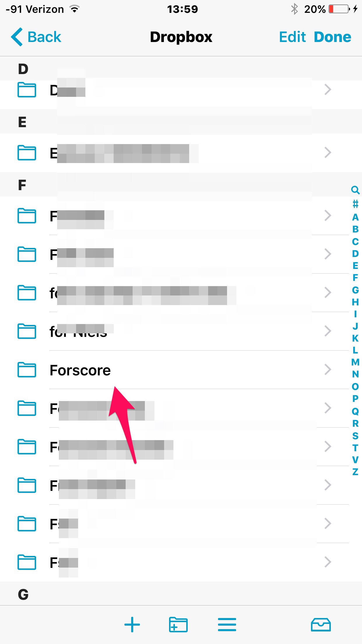Open the inbox tray icon at bottom right

tap(321, 624)
